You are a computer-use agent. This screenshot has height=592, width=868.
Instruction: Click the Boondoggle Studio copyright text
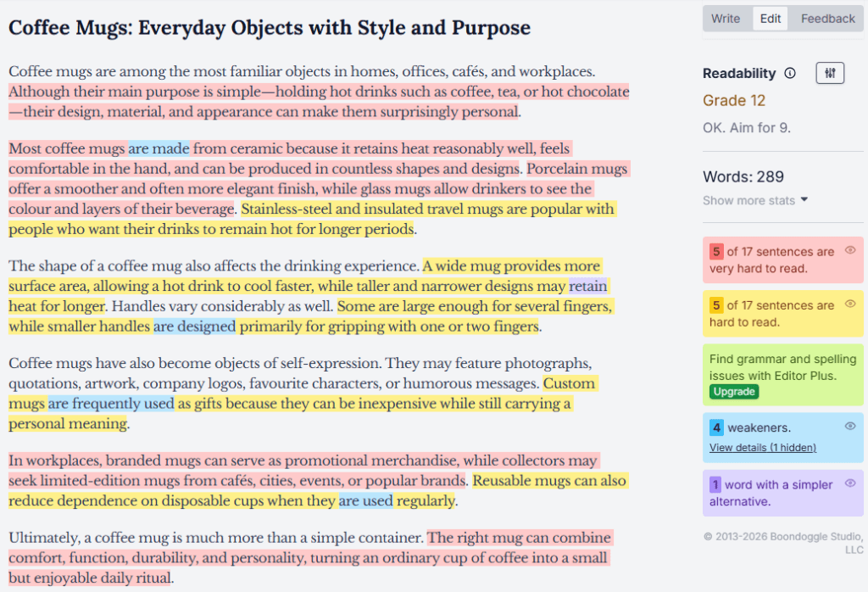[783, 543]
